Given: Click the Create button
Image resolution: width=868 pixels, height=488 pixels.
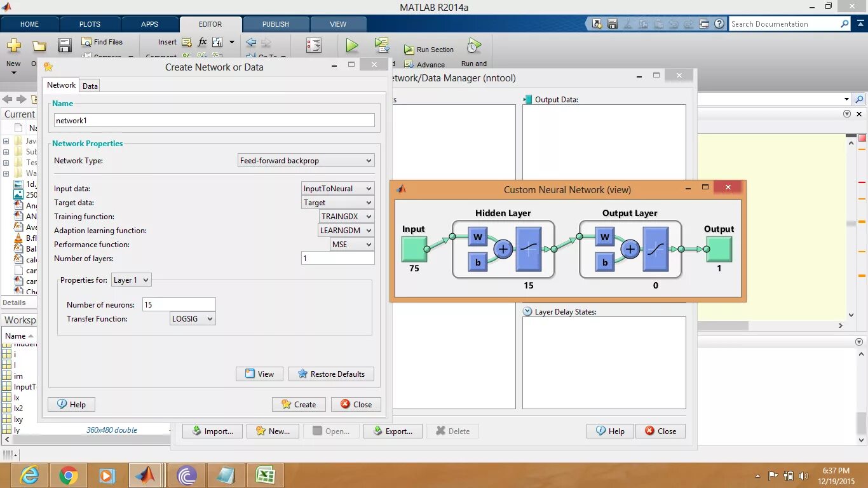Looking at the screenshot, I should [299, 404].
